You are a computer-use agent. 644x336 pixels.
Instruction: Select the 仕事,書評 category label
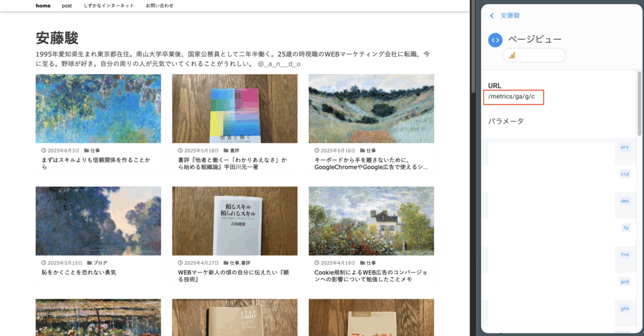coord(240,263)
